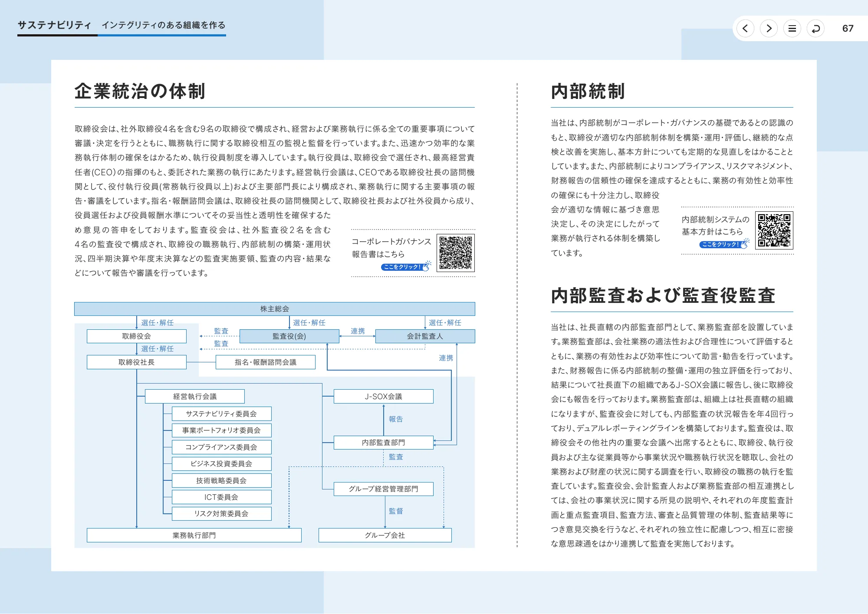Select the インテグリティのある組織を作る subtitle tab
868x614 pixels.
pyautogui.click(x=164, y=26)
